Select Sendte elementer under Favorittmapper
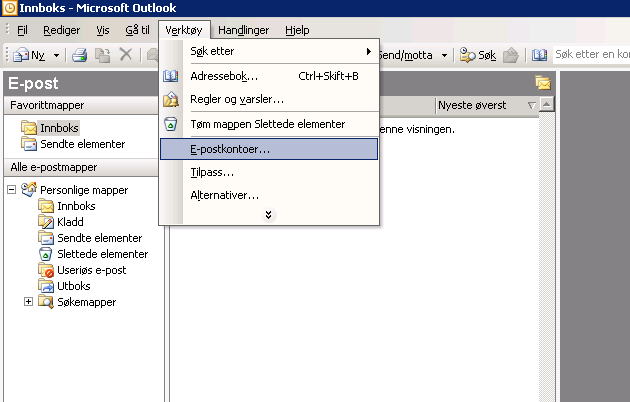This screenshot has width=630, height=402. click(82, 144)
